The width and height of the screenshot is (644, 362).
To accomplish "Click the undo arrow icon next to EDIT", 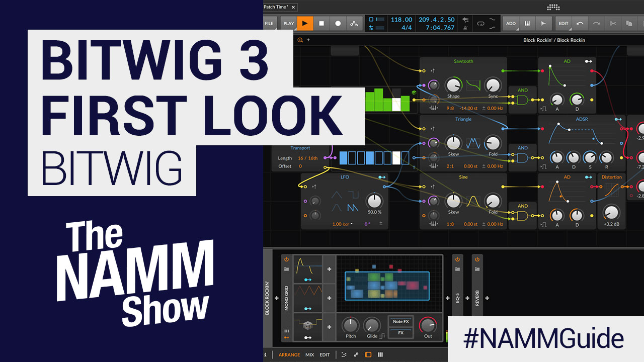I will point(580,23).
